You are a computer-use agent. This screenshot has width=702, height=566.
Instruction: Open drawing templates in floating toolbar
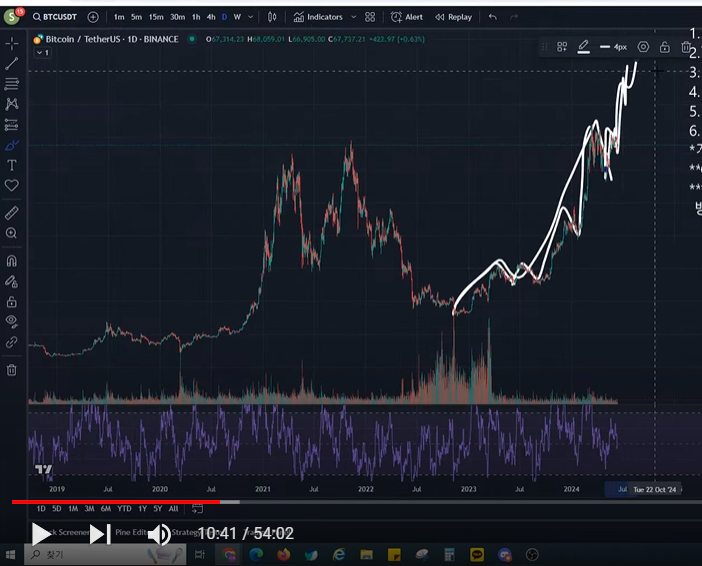[562, 47]
